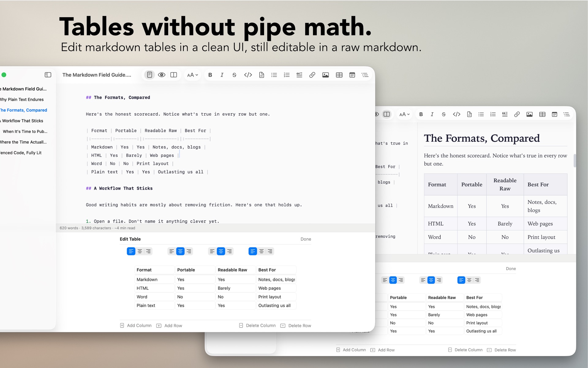
Task: Open the font size dropdown in front window
Action: (x=193, y=75)
